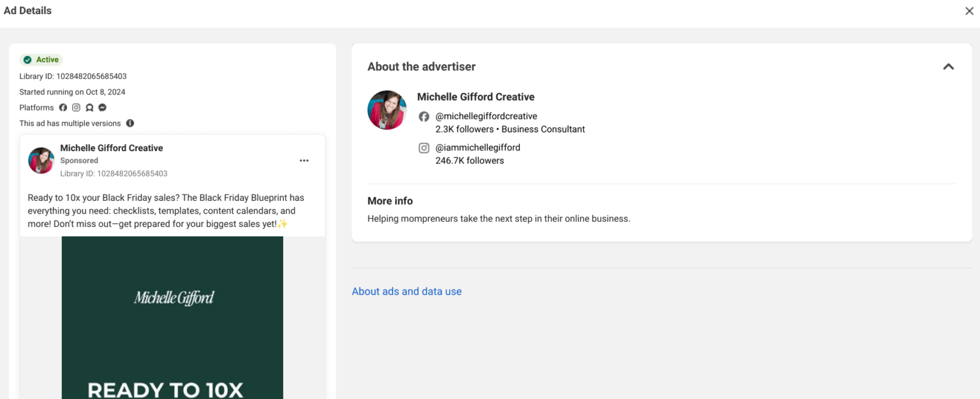
Task: Select the Facebook platform icon
Action: coord(63,108)
